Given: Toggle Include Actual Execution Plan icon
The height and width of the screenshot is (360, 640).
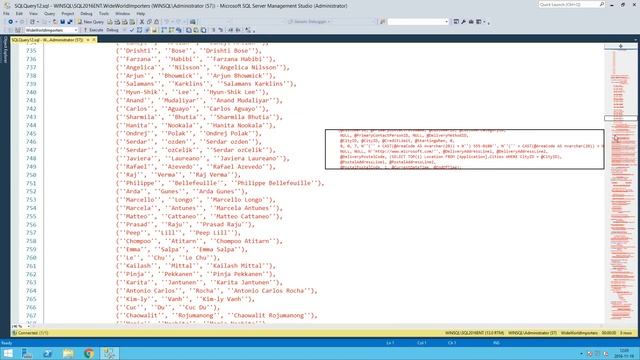Looking at the screenshot, I should click(x=163, y=30).
